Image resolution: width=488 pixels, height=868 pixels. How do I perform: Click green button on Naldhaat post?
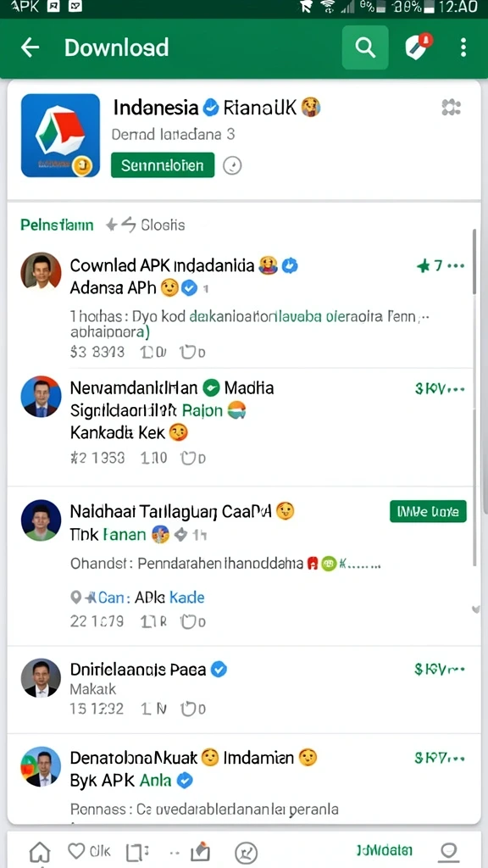pos(428,511)
